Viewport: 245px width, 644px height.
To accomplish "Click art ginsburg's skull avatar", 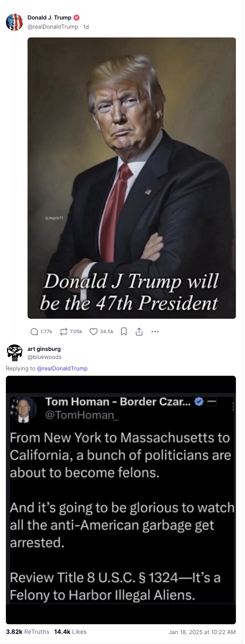I will click(14, 353).
